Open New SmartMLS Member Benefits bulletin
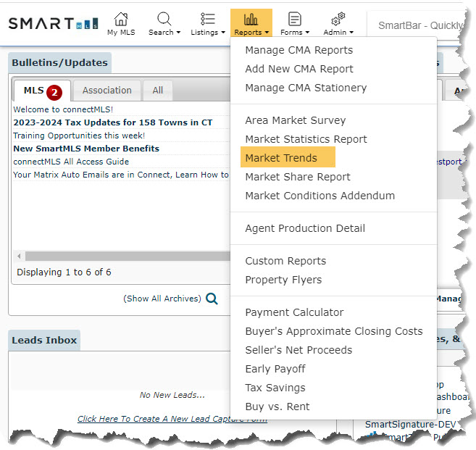The height and width of the screenshot is (450, 476). [x=86, y=149]
